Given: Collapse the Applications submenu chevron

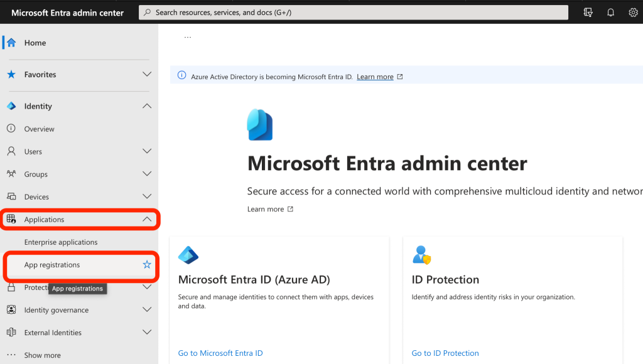Looking at the screenshot, I should coord(147,219).
